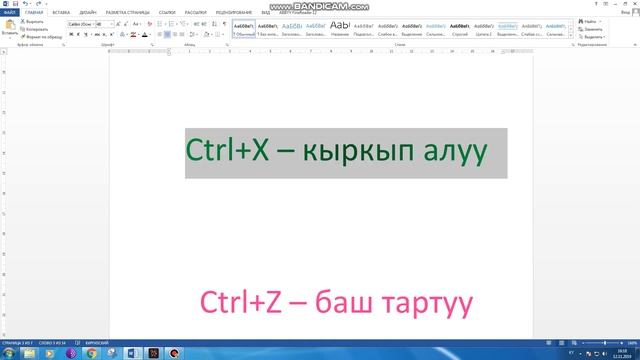The width and height of the screenshot is (640, 360).
Task: Click the Numbering list icon
Action: [x=171, y=24]
